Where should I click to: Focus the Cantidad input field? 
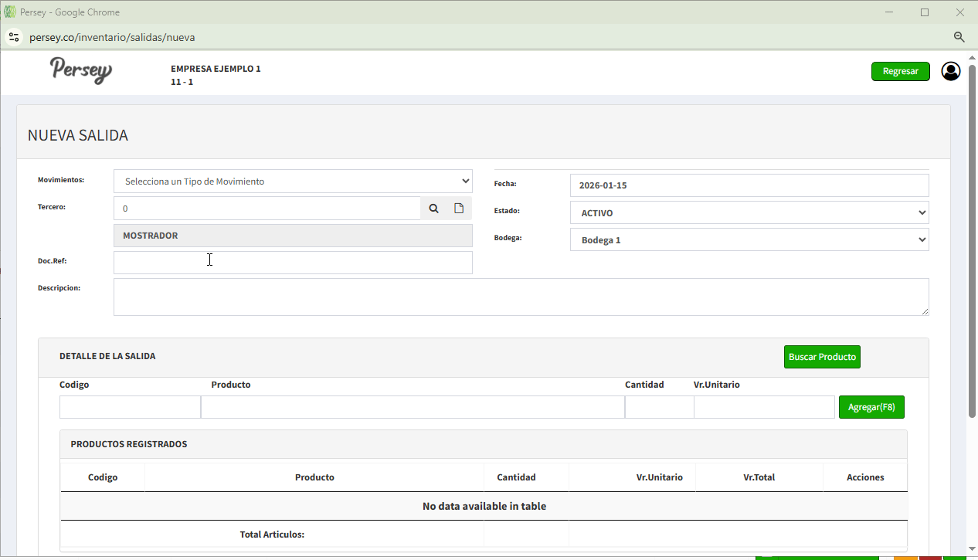click(x=658, y=407)
